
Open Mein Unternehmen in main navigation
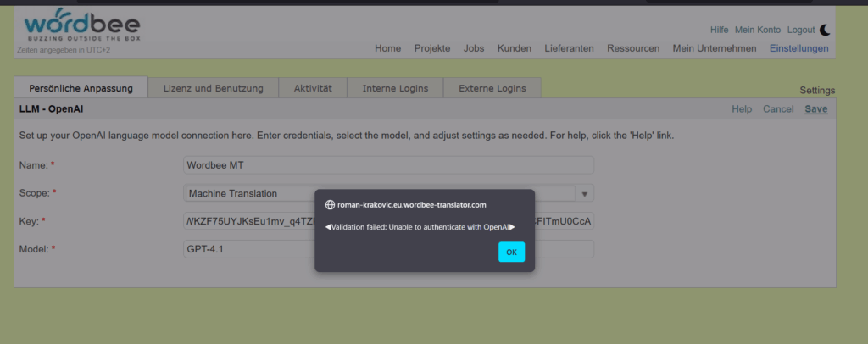pyautogui.click(x=715, y=48)
